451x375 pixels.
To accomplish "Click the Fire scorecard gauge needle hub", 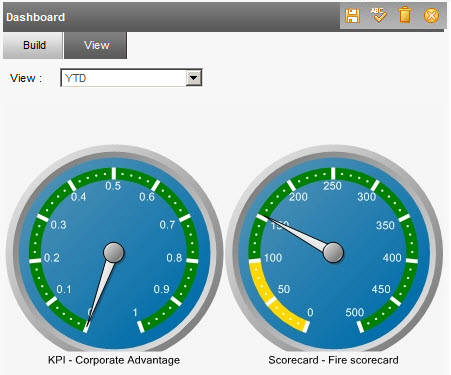I will tap(333, 252).
